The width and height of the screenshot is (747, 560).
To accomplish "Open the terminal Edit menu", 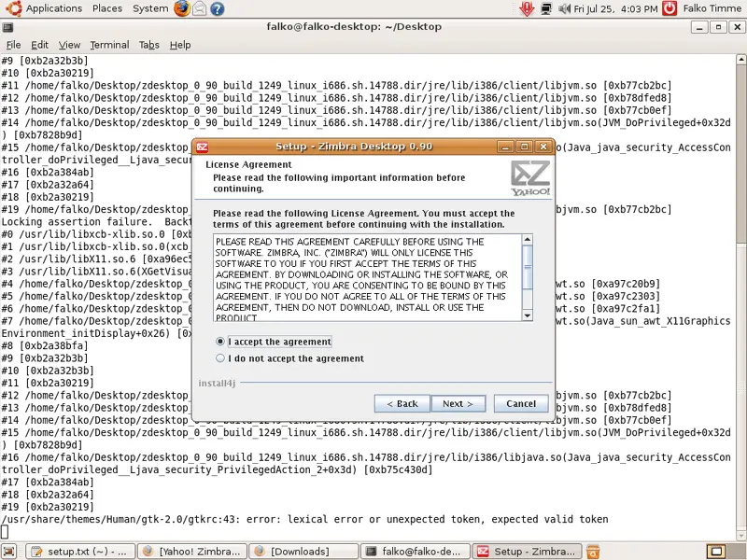I will pos(39,45).
